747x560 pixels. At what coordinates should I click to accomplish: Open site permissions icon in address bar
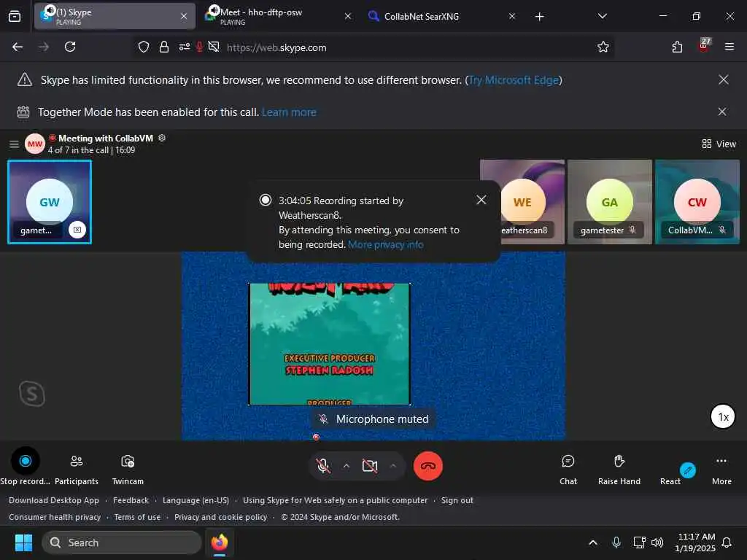point(185,47)
